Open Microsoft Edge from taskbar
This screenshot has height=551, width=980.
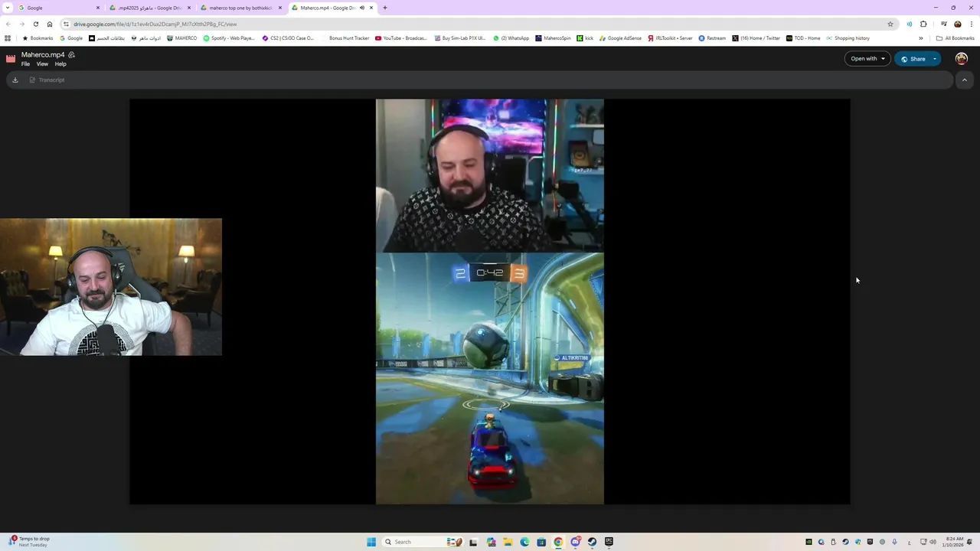tap(524, 542)
